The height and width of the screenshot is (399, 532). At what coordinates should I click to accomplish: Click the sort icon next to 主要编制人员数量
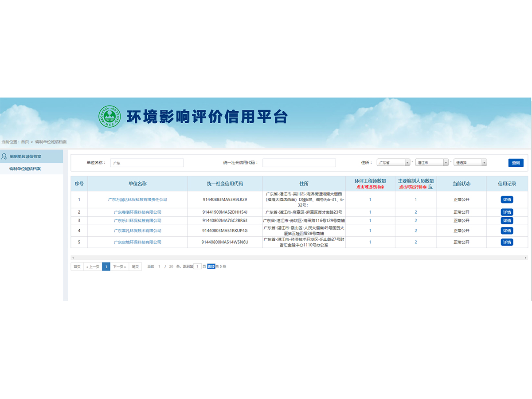coord(430,187)
